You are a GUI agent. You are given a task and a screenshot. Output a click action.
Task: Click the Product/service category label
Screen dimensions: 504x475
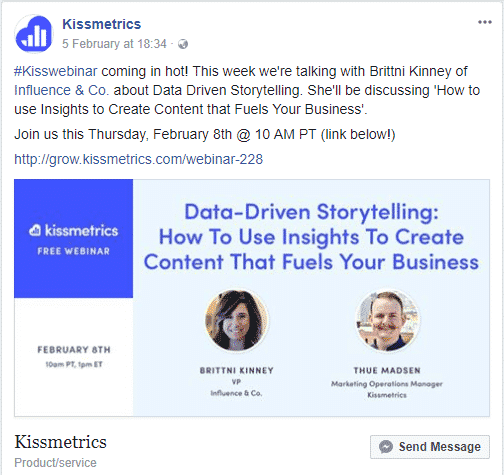(55, 463)
